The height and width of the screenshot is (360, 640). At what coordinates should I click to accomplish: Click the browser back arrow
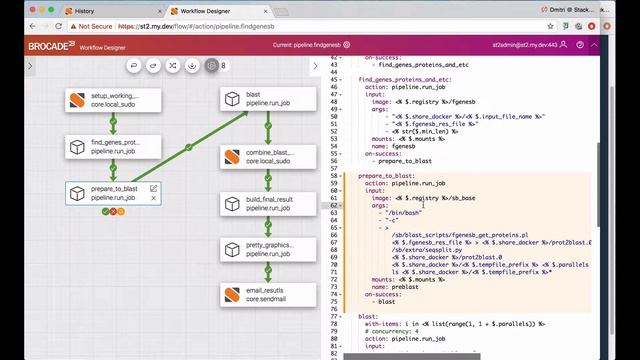(x=33, y=26)
